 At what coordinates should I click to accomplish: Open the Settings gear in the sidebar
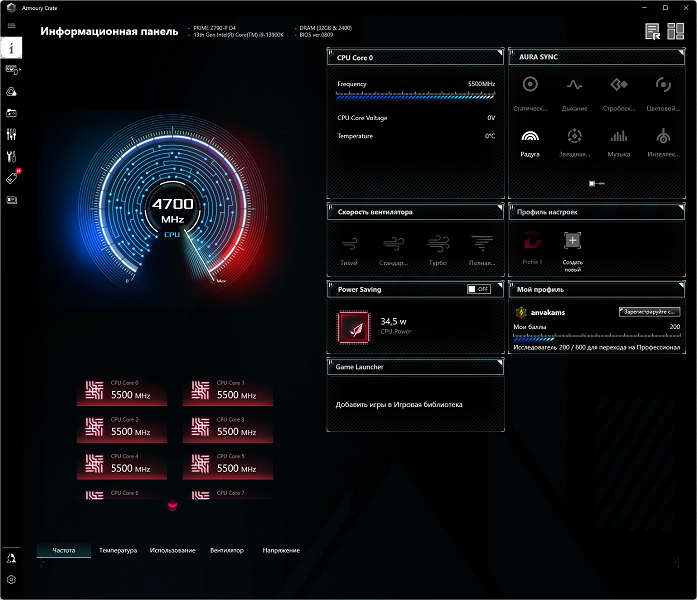pyautogui.click(x=12, y=579)
